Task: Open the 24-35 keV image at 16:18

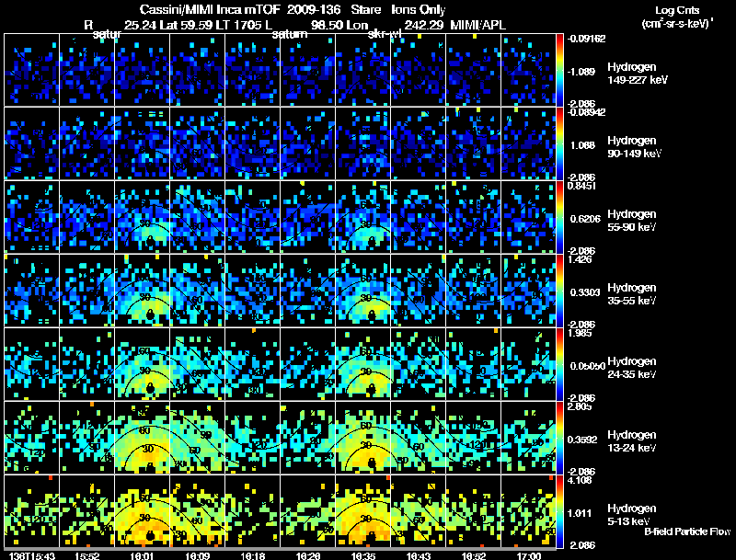Action: pyautogui.click(x=252, y=364)
